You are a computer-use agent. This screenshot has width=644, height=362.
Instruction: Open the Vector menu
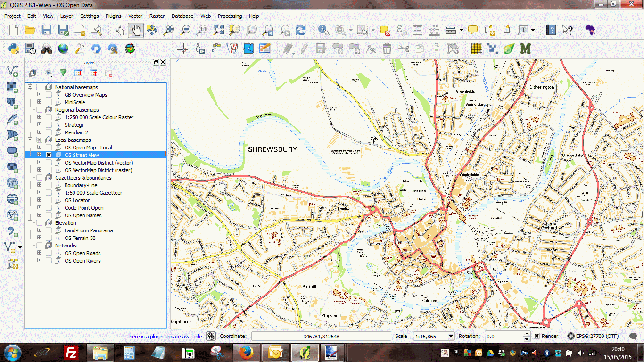pyautogui.click(x=135, y=16)
